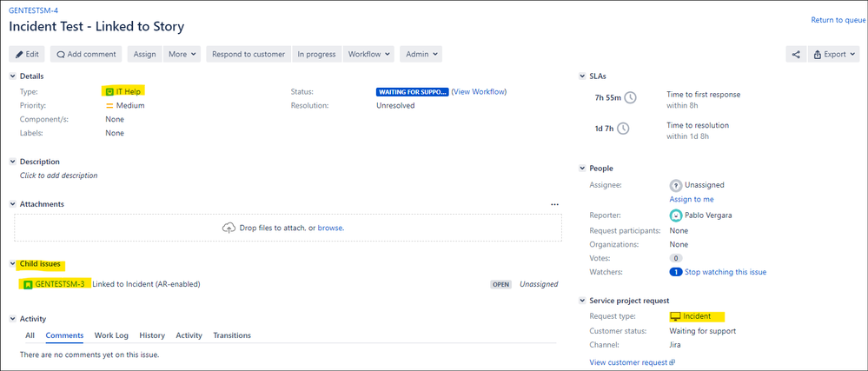Open the Workflow dropdown menu

368,54
